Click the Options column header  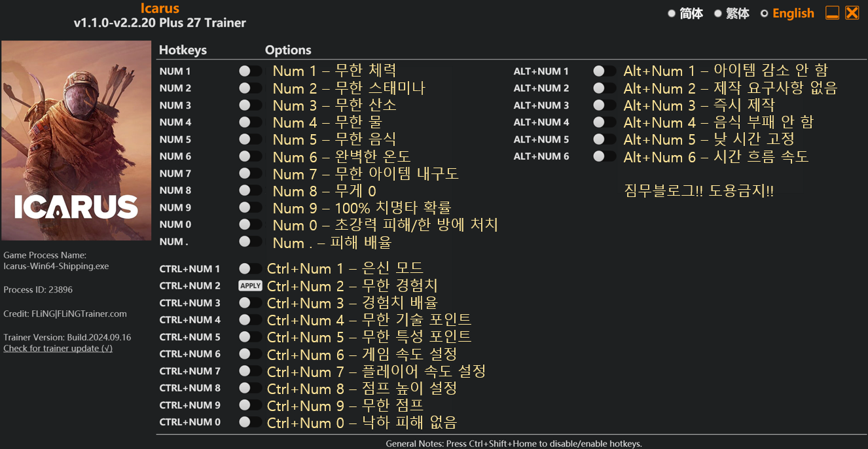(288, 50)
